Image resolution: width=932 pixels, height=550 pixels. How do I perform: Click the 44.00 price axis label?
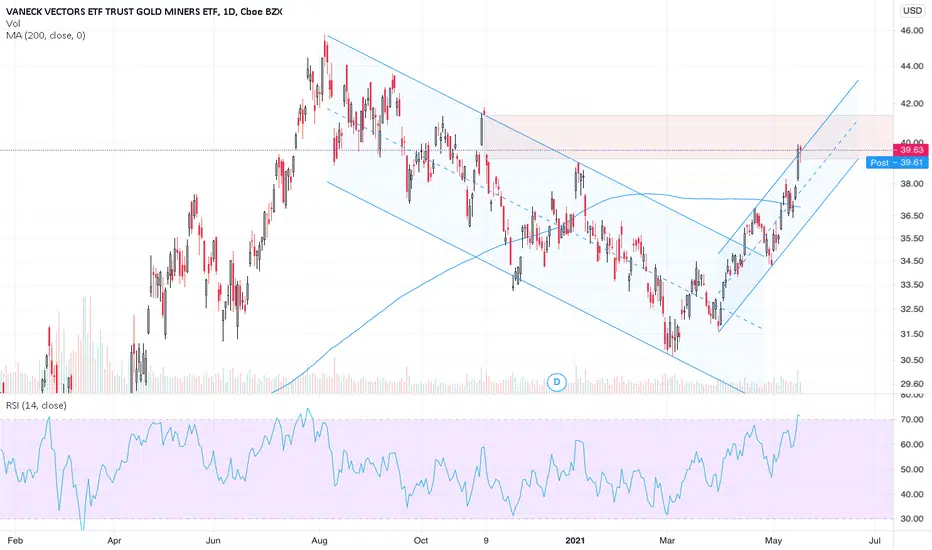[x=912, y=66]
